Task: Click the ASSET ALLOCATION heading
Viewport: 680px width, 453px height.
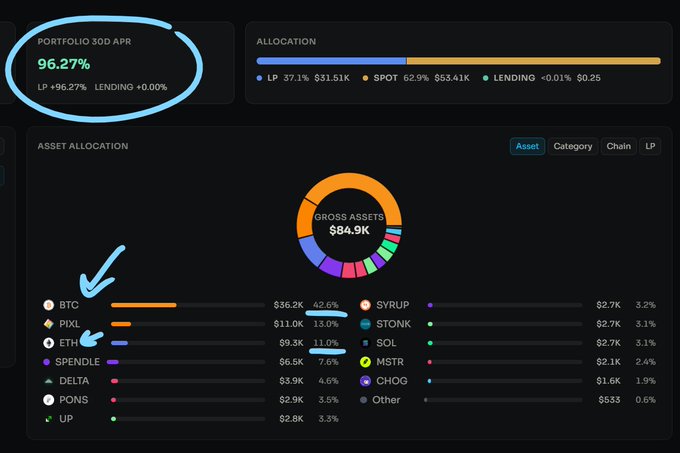Action: tap(83, 146)
